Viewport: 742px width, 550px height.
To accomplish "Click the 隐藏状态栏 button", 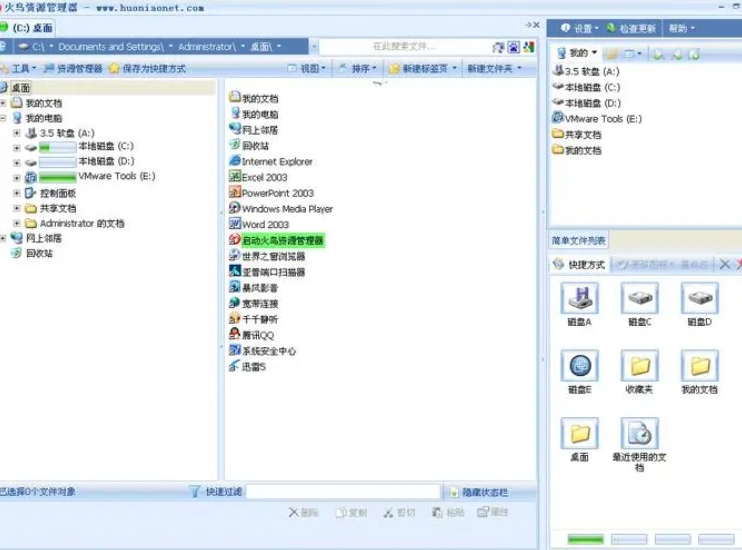I will pyautogui.click(x=478, y=492).
